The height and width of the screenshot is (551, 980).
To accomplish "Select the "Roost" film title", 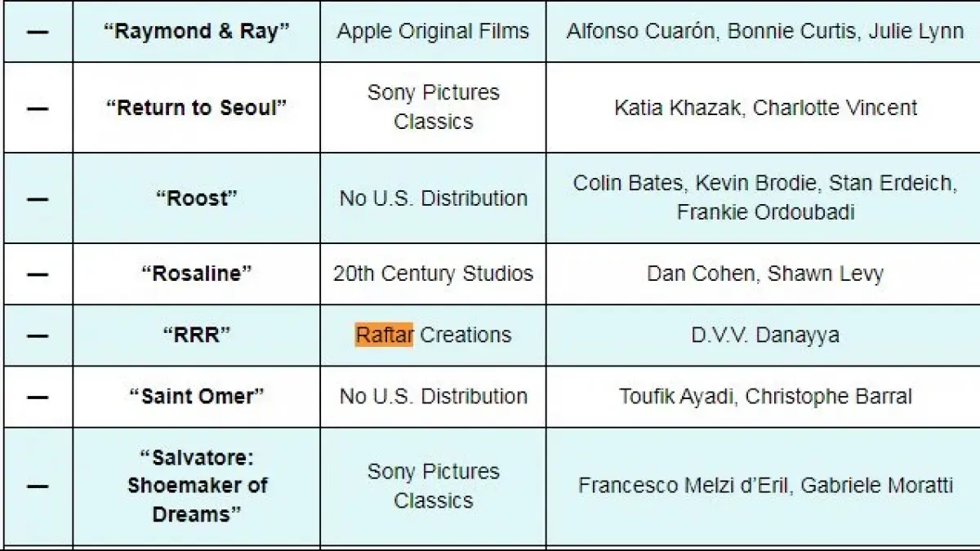I will pyautogui.click(x=197, y=198).
